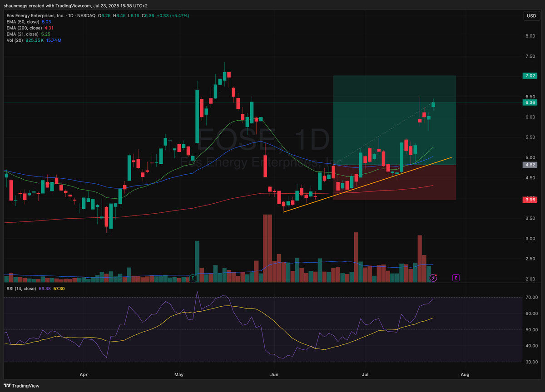
Task: Click the 7.02 profit target price label
Action: click(530, 76)
